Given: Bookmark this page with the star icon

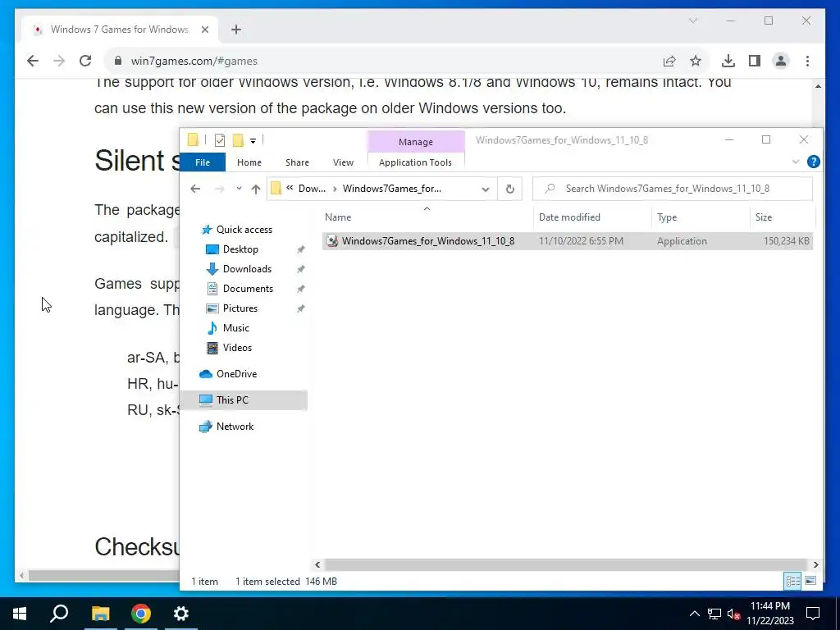Looking at the screenshot, I should (696, 61).
